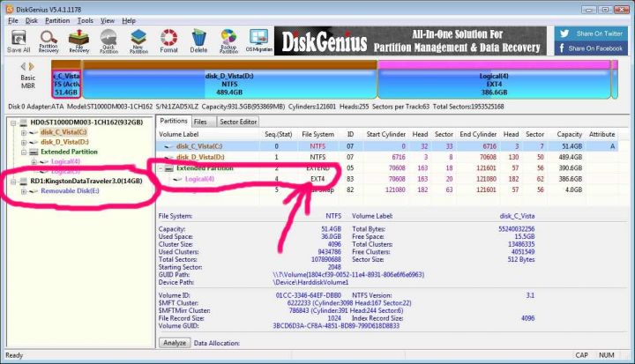635x364 pixels.
Task: Expand disk_C_Vista(C:) in the tree
Action: click(24, 132)
